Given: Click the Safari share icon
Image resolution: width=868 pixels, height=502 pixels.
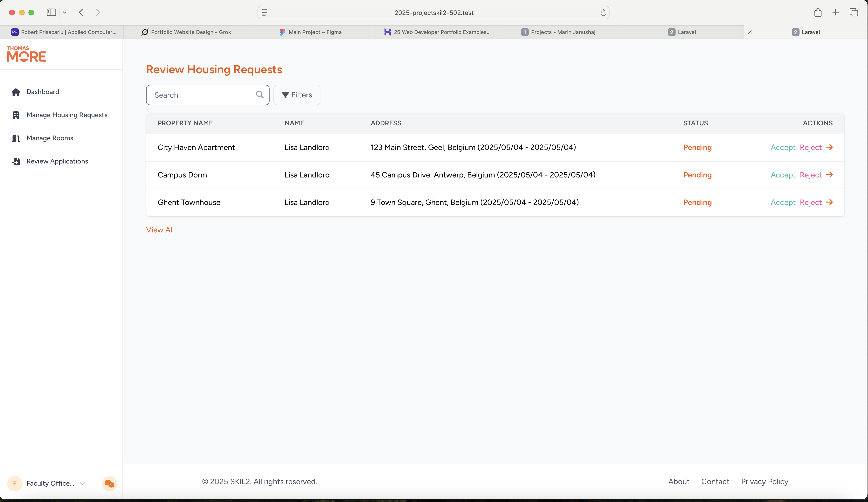Looking at the screenshot, I should (818, 12).
